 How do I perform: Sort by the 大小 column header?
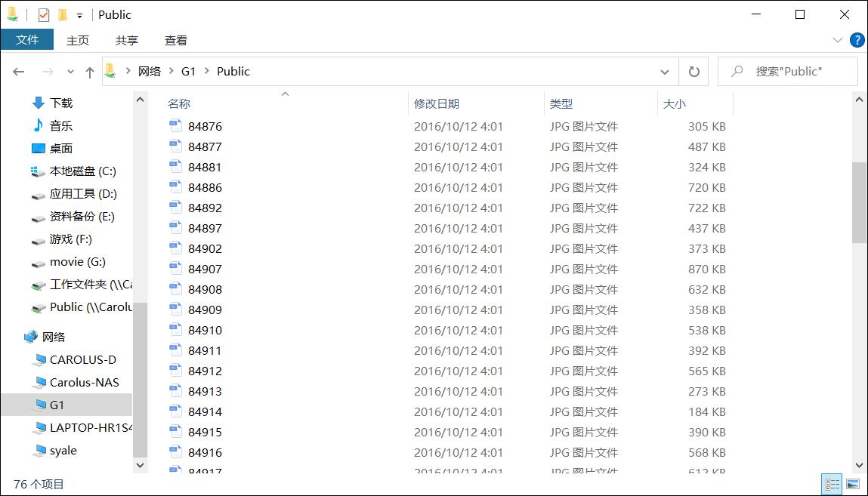(675, 103)
